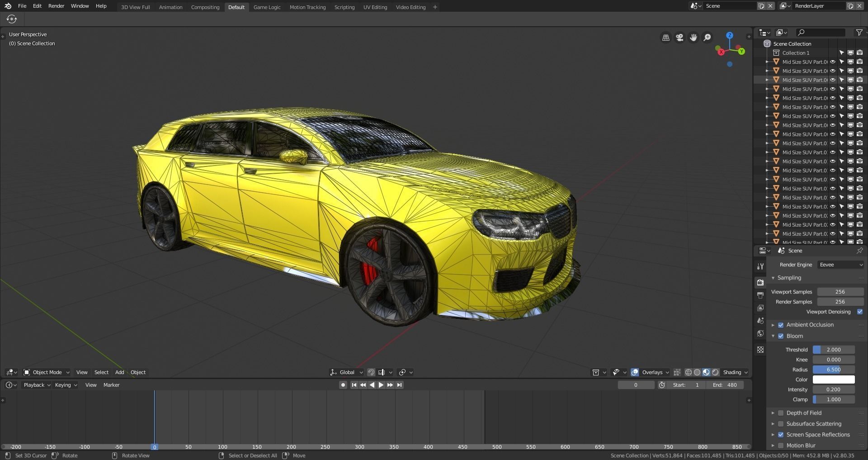The height and width of the screenshot is (460, 868).
Task: Open the Render Engine Eevee dropdown
Action: pyautogui.click(x=840, y=265)
